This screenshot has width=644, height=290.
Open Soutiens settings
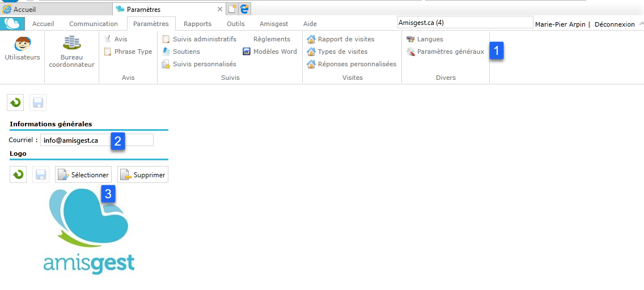coord(181,52)
